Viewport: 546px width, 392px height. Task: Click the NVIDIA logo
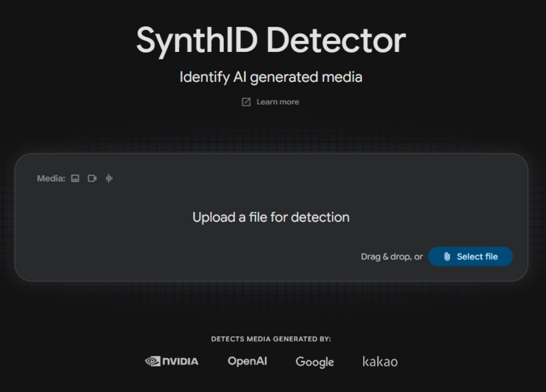pyautogui.click(x=171, y=361)
